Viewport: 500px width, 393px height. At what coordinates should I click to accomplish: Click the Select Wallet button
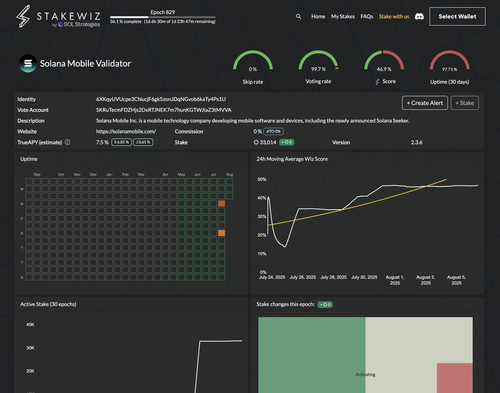(457, 16)
